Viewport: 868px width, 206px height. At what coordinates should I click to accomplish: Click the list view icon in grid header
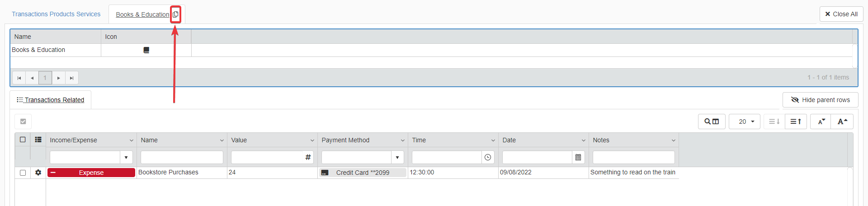point(38,140)
